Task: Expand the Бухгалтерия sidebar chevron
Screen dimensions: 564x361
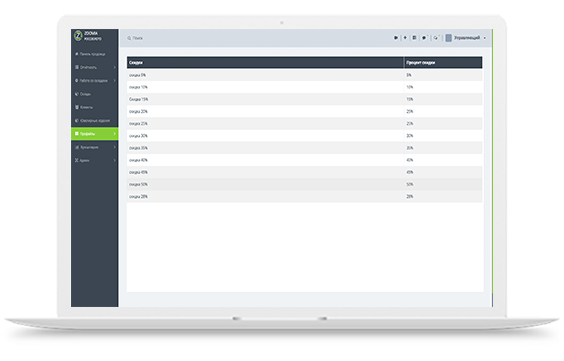Action: (114, 147)
